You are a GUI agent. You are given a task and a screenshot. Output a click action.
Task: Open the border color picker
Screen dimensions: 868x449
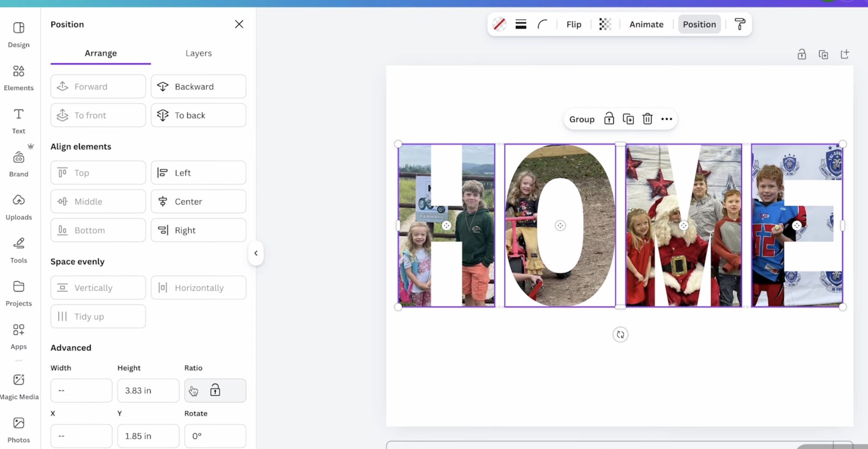tap(500, 24)
